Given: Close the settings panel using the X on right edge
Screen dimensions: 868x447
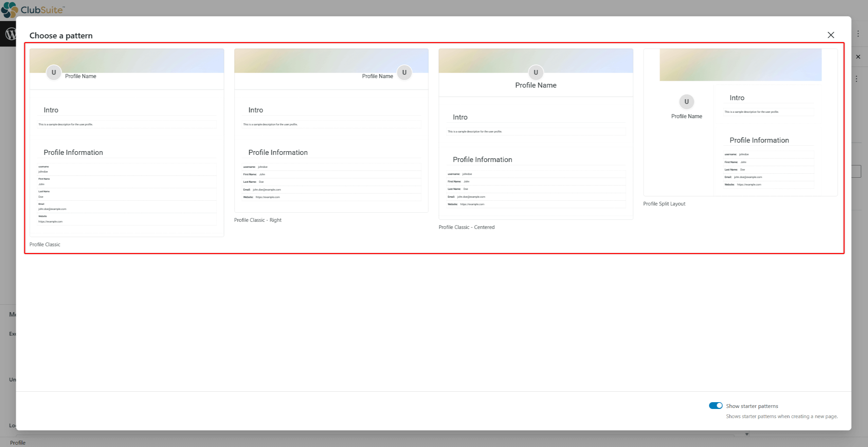Looking at the screenshot, I should pyautogui.click(x=858, y=57).
